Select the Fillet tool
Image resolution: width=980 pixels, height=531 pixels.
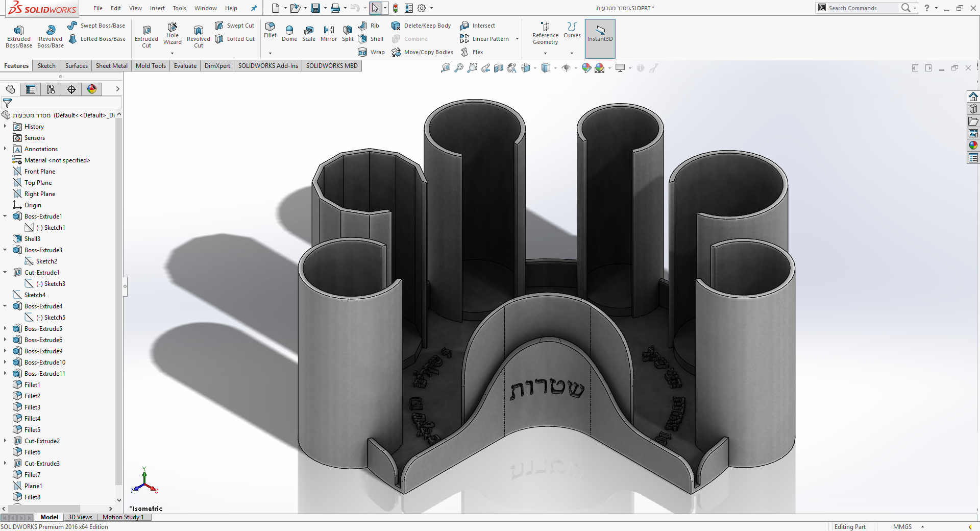point(270,30)
